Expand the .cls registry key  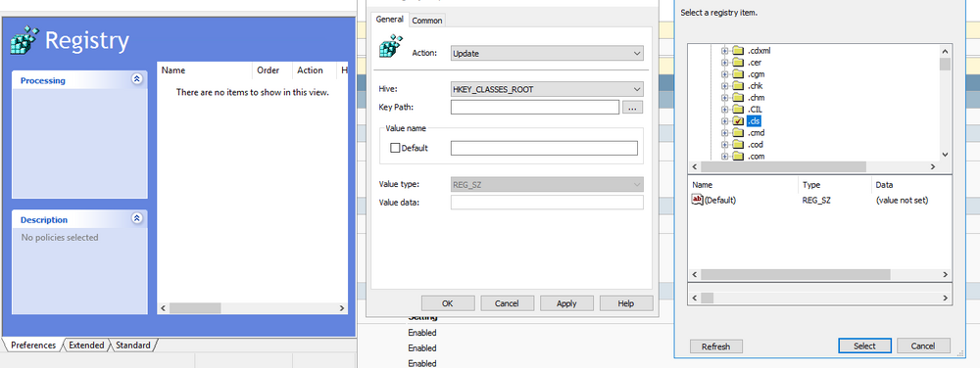pos(725,121)
